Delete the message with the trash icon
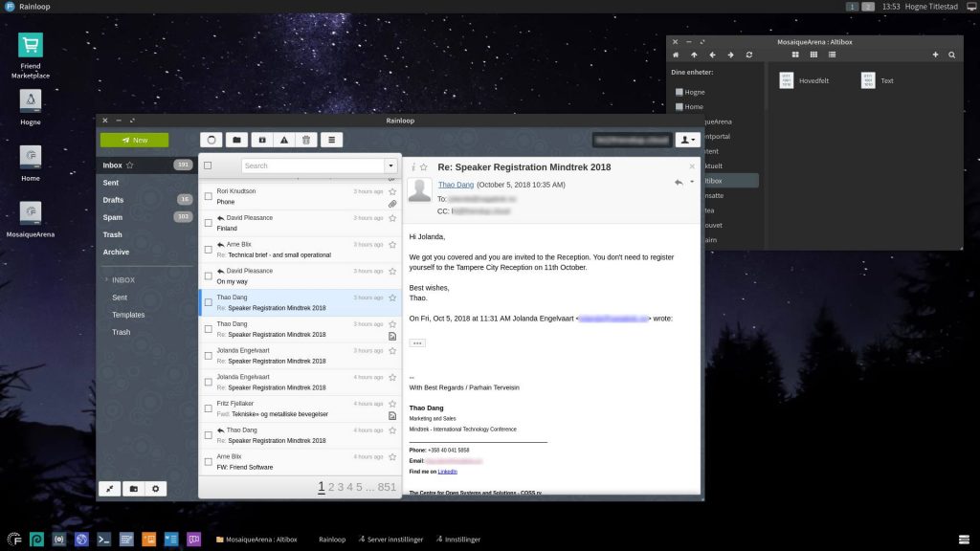980x551 pixels. 306,140
